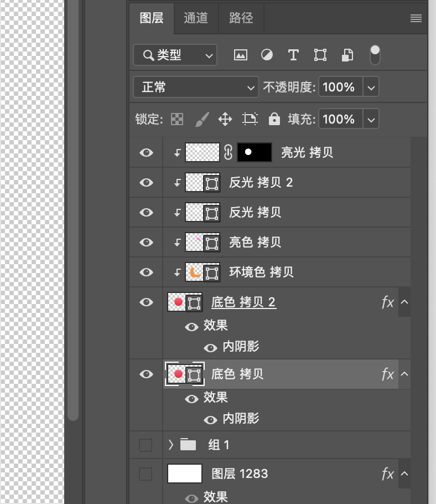The image size is (436, 504).
Task: Click the clipping arrow on 环境色 拷贝
Action: click(x=177, y=272)
